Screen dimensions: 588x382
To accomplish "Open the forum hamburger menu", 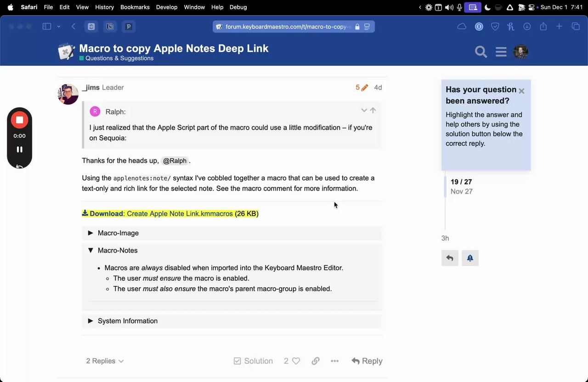I will coord(501,52).
